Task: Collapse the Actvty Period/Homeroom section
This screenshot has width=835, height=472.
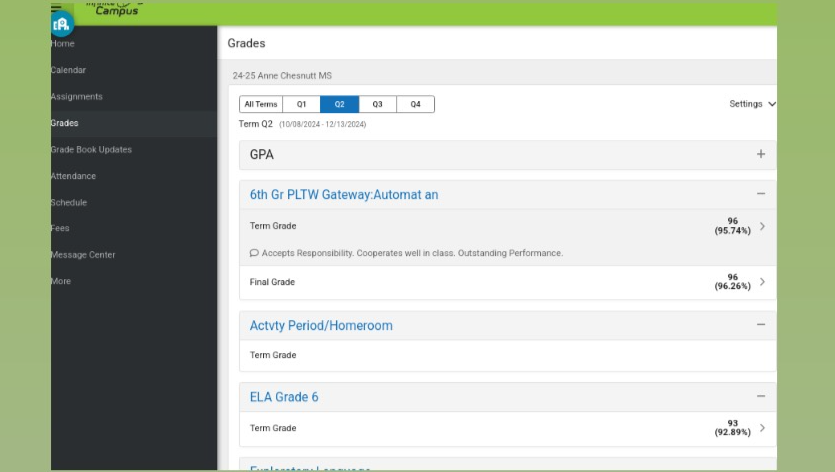Action: pyautogui.click(x=761, y=325)
